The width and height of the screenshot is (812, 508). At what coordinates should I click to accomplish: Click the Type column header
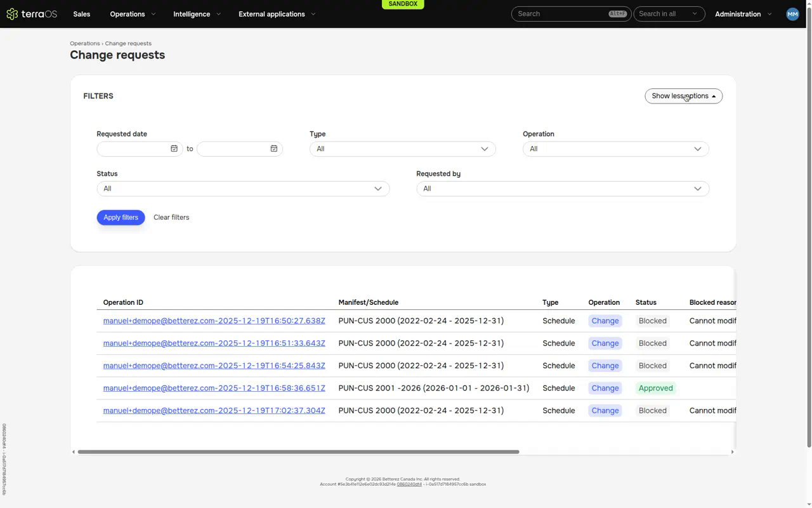pos(551,302)
